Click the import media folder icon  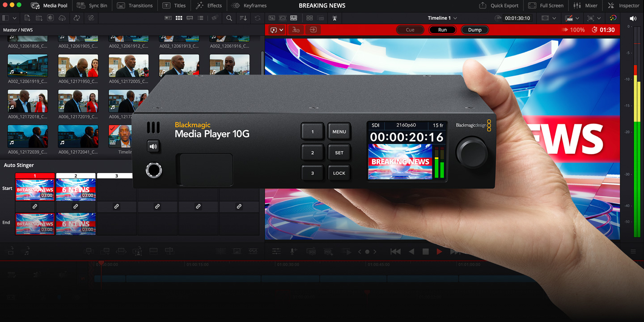[x=39, y=18]
